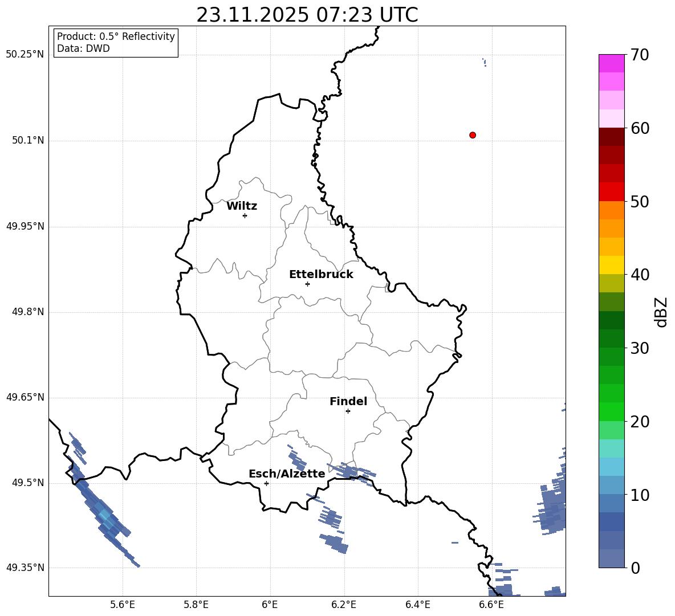Click the orange colorbar segment below 50
This screenshot has width=675, height=616.
[611, 210]
